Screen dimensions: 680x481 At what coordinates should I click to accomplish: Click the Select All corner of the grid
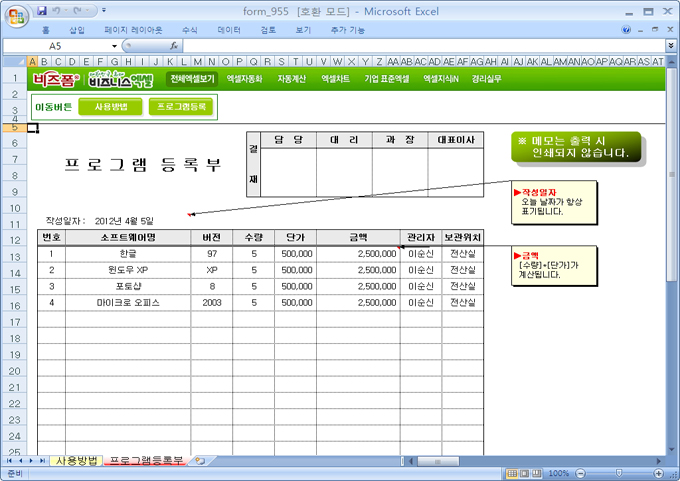click(15, 61)
